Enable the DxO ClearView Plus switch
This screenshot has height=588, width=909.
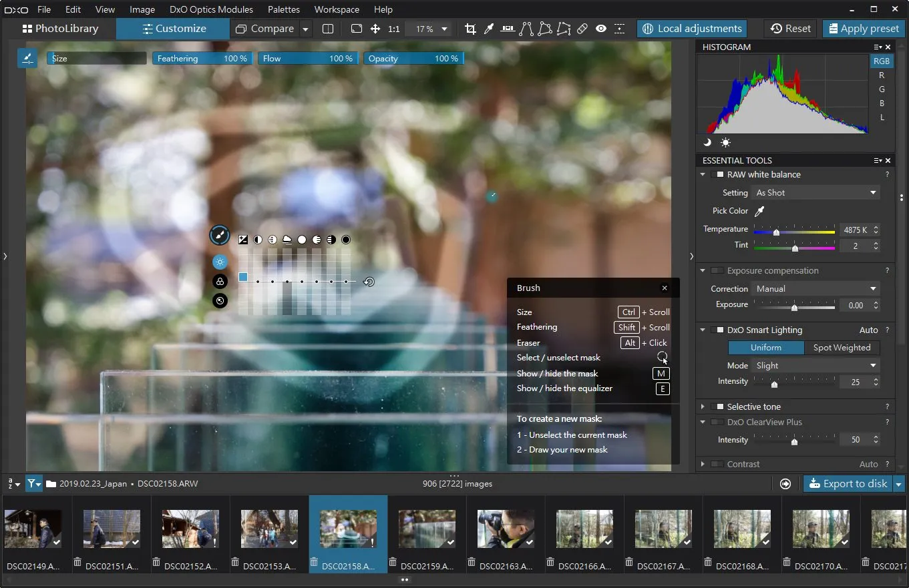tap(717, 422)
